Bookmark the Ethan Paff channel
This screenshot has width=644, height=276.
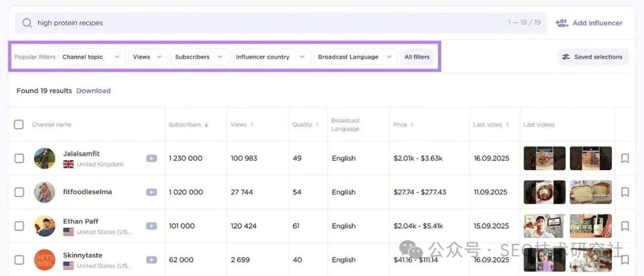625,226
